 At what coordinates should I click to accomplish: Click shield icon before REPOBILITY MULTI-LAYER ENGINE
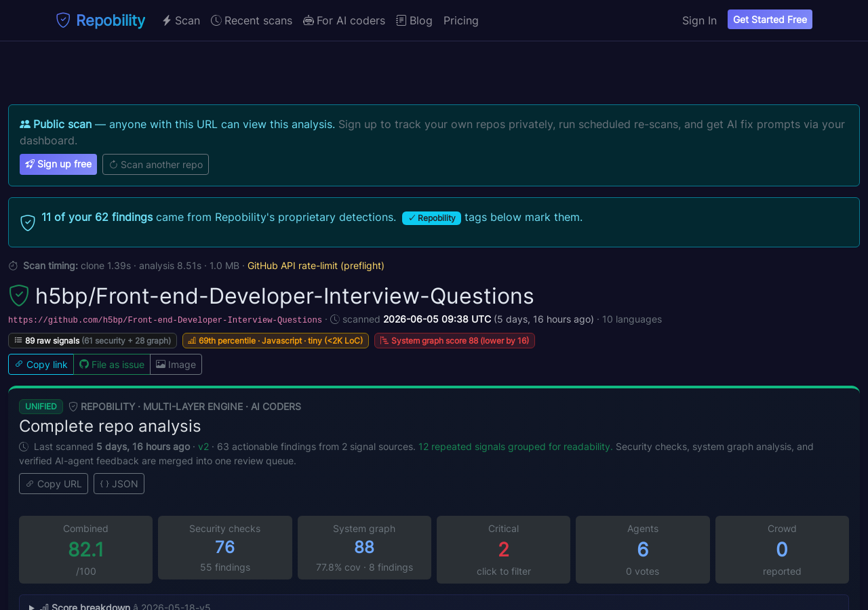point(73,407)
